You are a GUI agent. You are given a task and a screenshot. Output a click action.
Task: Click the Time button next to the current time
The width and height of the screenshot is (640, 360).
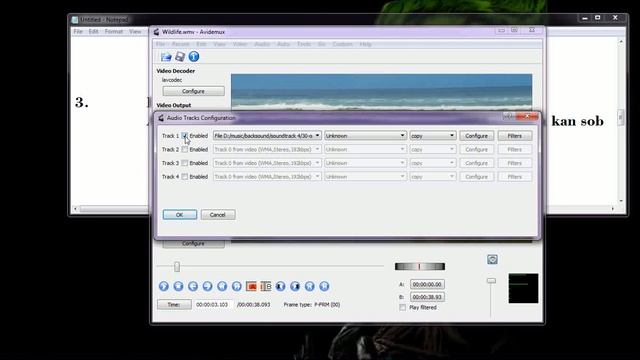pos(174,304)
